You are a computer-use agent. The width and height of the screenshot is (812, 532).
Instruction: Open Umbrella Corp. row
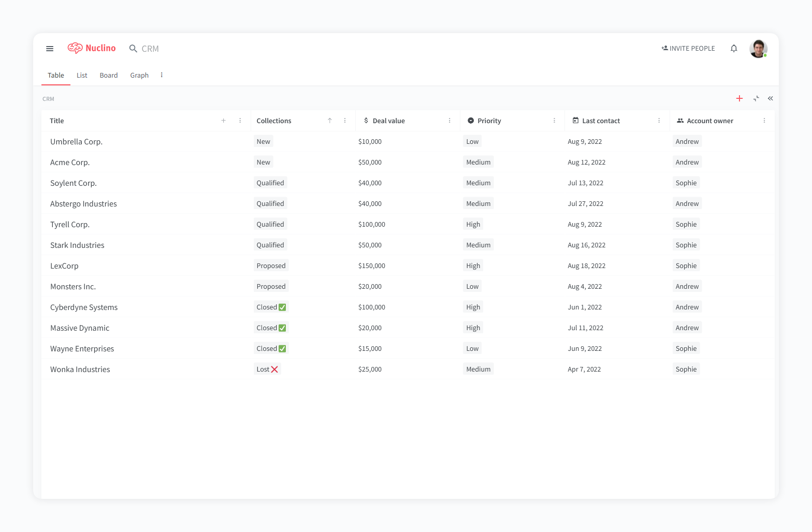76,142
